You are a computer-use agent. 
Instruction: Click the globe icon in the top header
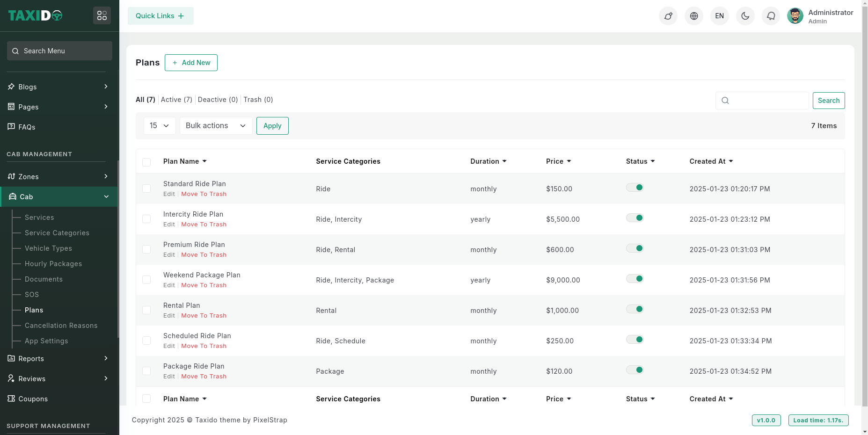pyautogui.click(x=694, y=16)
